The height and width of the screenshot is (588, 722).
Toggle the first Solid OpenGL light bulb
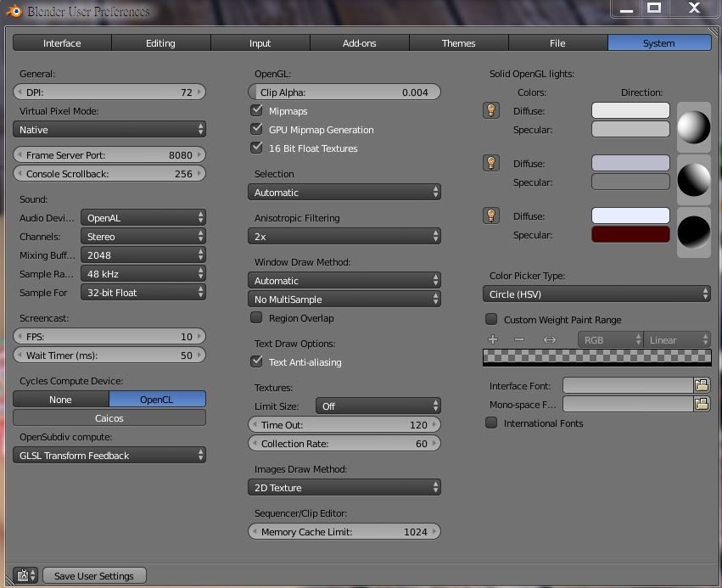(x=491, y=111)
